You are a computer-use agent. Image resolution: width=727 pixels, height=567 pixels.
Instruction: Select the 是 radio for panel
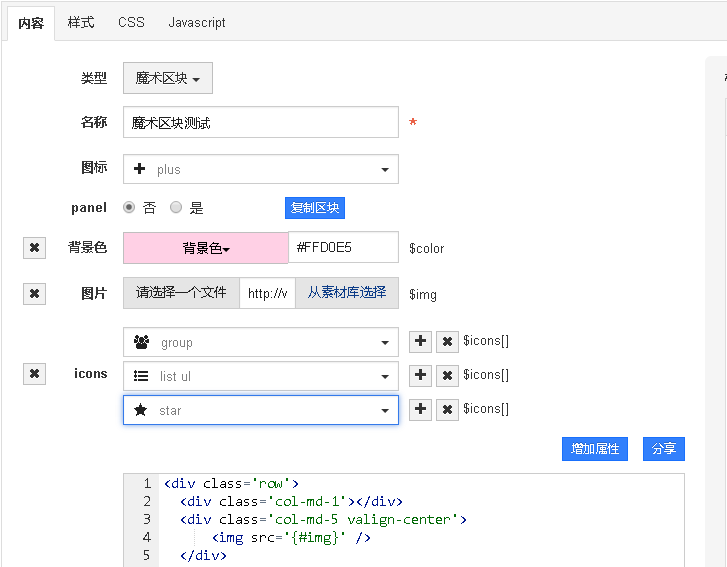[176, 208]
